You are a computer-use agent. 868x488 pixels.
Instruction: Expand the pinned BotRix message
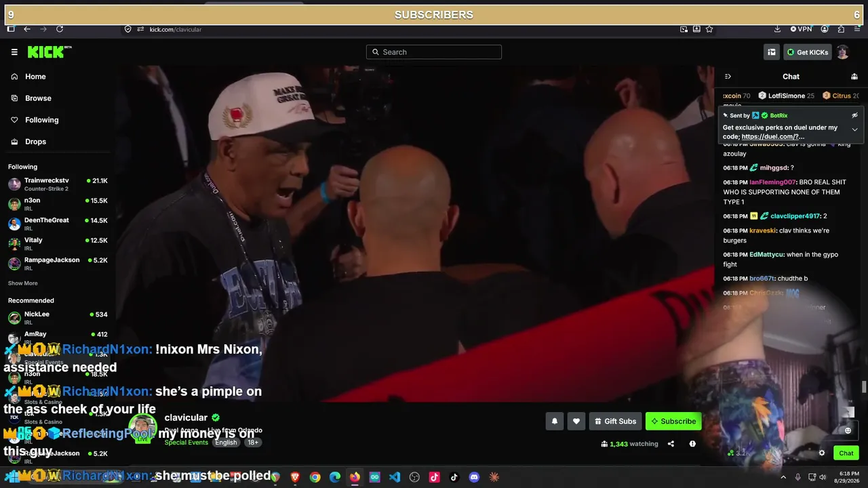[854, 129]
